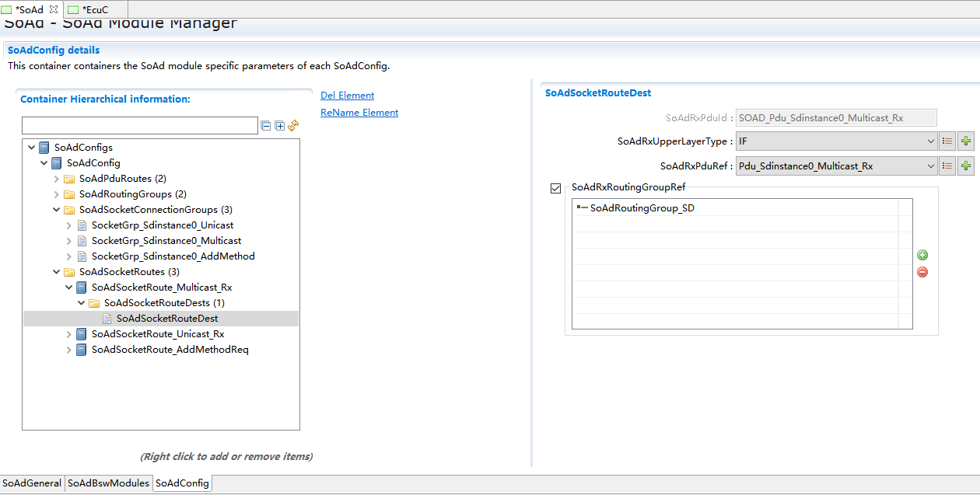Expand the SoAdSocketRoute_Unicast_Rx node
The image size is (980, 495).
[69, 334]
